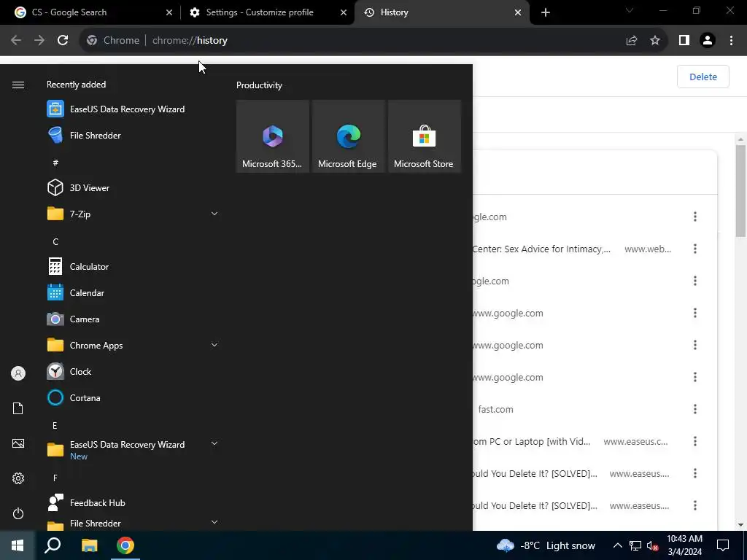747x560 pixels.
Task: Switch to Settings - Customize profile tab
Action: pyautogui.click(x=268, y=12)
